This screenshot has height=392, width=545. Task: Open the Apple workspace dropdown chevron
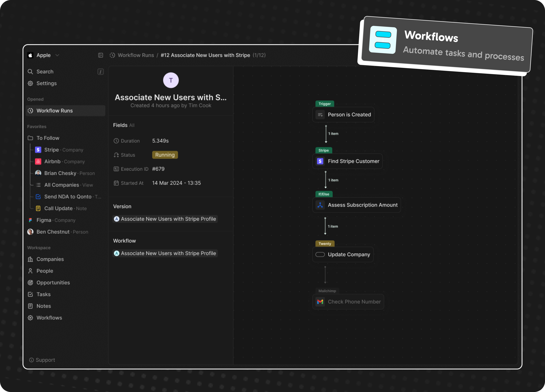(57, 55)
